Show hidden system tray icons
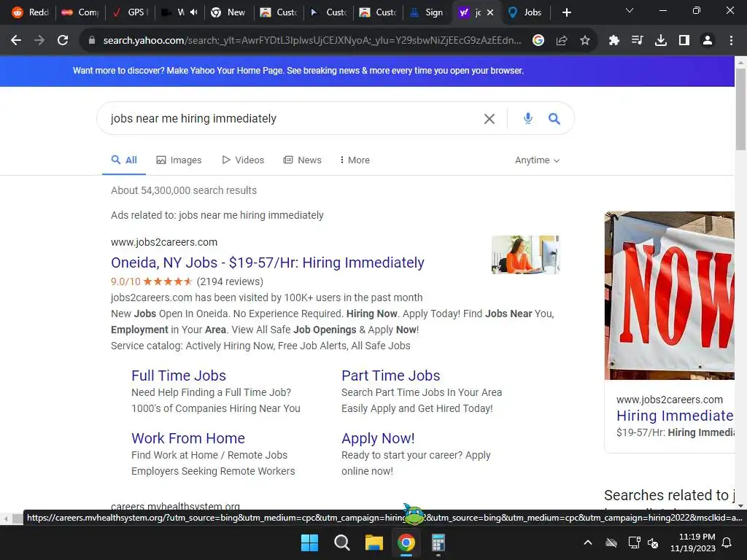This screenshot has height=560, width=747. pos(588,542)
